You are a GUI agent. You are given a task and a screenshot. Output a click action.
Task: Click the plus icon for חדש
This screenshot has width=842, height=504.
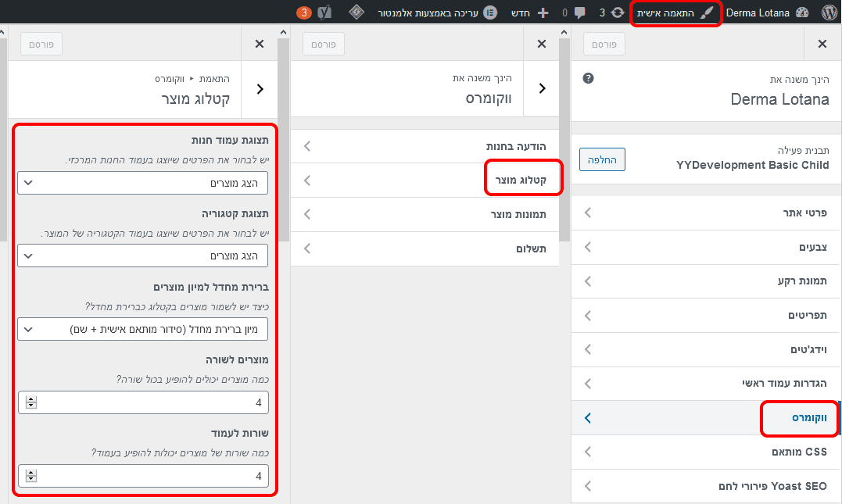point(543,13)
